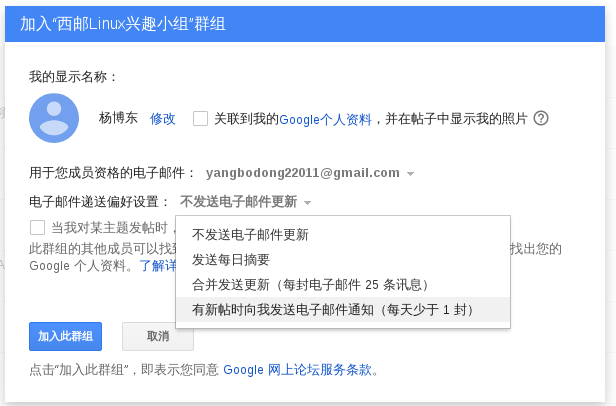The width and height of the screenshot is (616, 406).
Task: Pick 有新帖时向我发送电子邮件通知 option
Action: 343,310
